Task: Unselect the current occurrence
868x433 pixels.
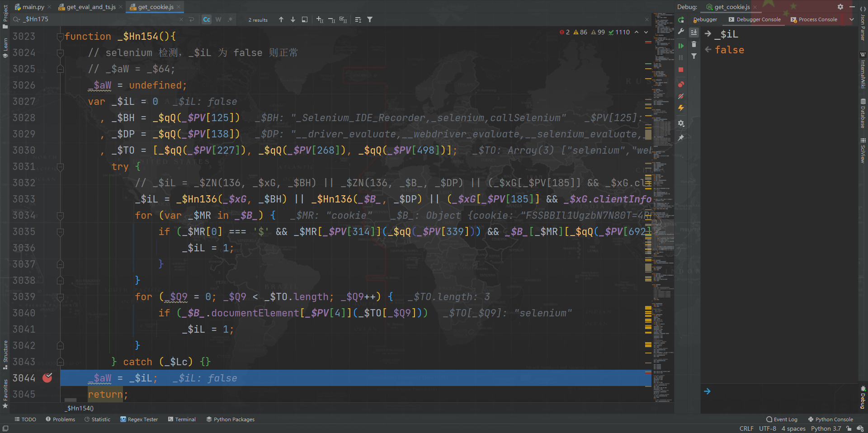Action: (x=331, y=19)
